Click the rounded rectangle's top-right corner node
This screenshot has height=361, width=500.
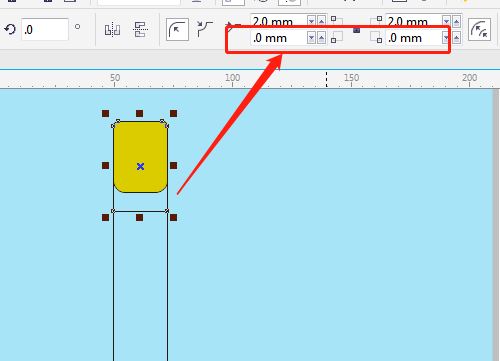(167, 126)
